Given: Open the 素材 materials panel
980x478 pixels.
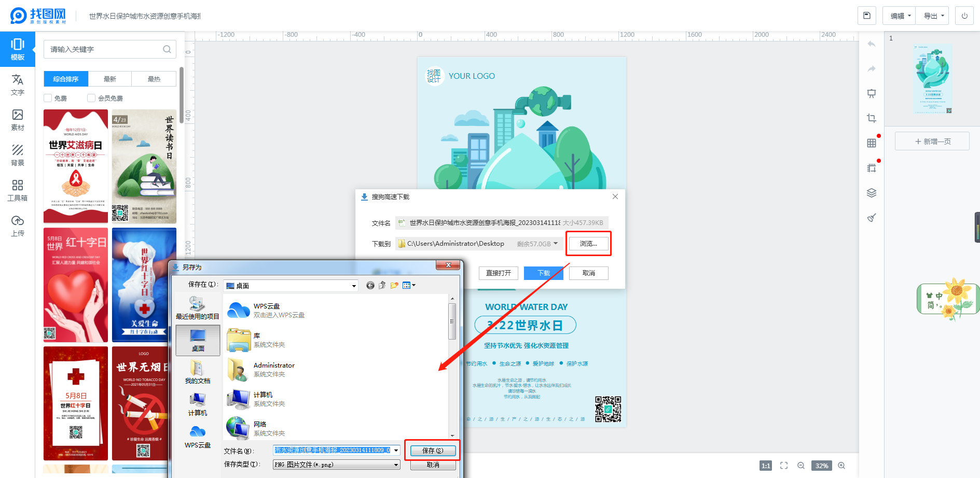Looking at the screenshot, I should pos(18,120).
